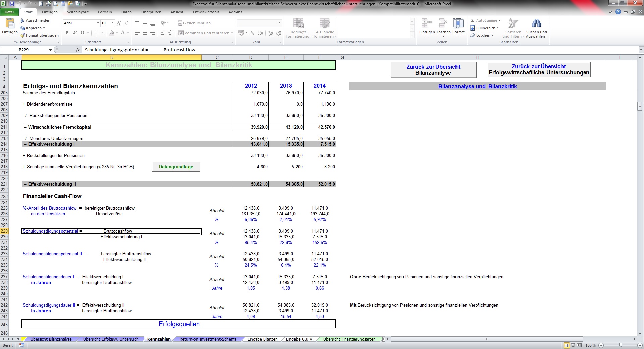Cut selection with Ausschneiden

pyautogui.click(x=35, y=20)
